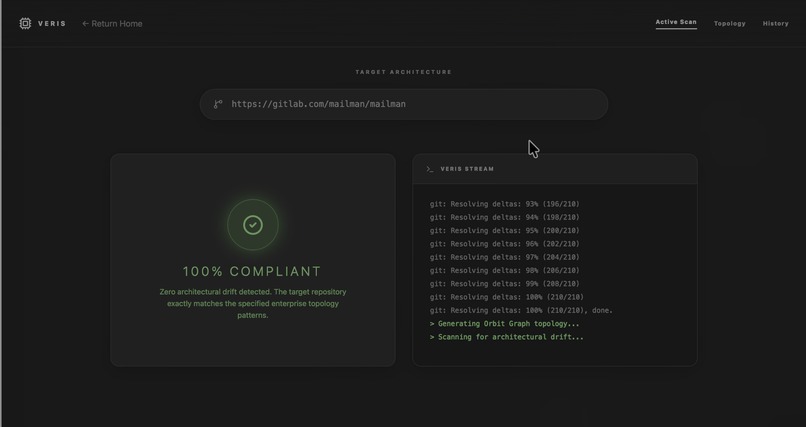The width and height of the screenshot is (806, 427).
Task: Click the terminal prompt icon beside VERIS STREAM
Action: tap(430, 169)
